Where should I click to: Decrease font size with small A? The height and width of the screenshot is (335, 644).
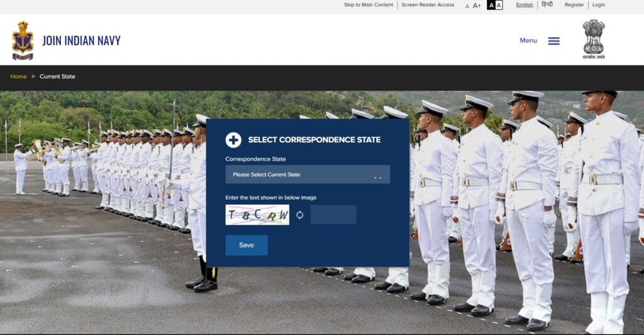467,6
